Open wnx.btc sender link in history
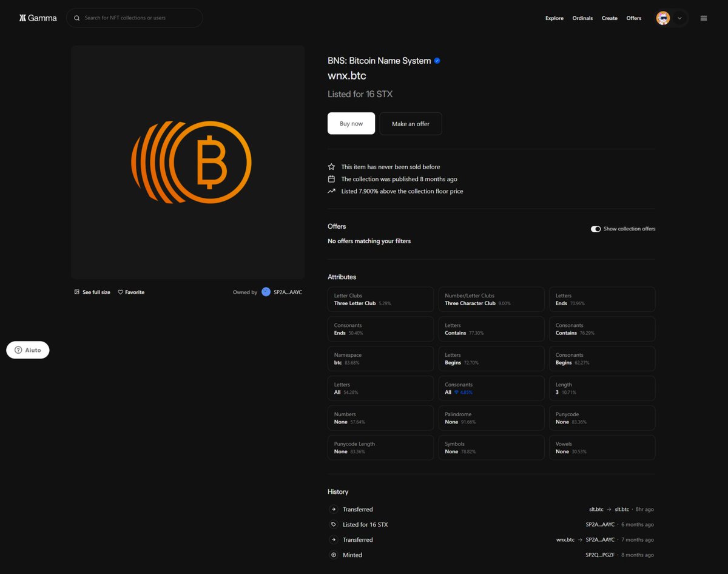 click(x=565, y=540)
